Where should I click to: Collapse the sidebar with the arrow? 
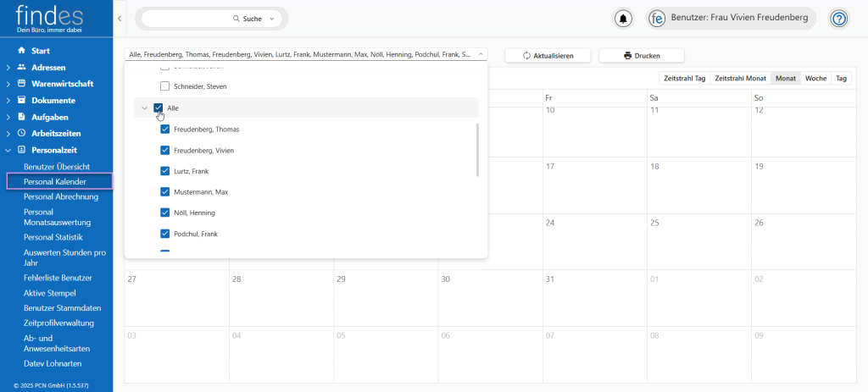(120, 19)
